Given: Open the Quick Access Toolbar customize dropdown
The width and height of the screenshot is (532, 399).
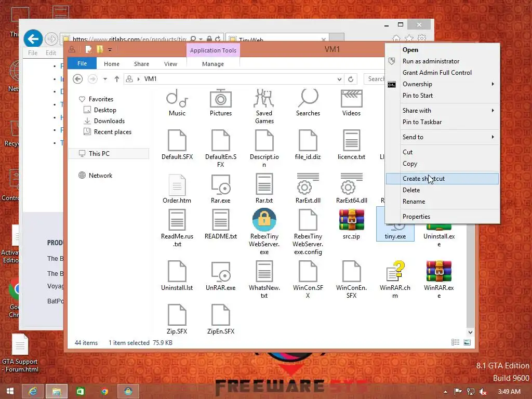Looking at the screenshot, I should (110, 50).
